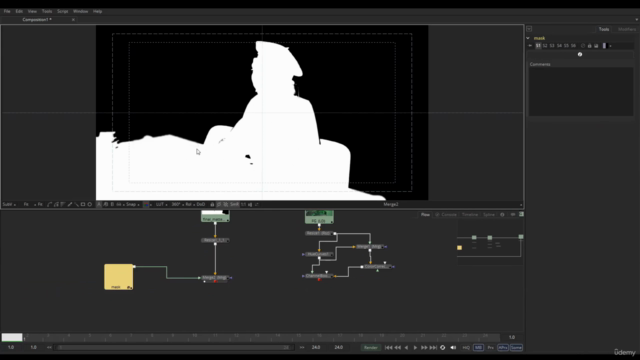Open the View menu
The width and height of the screenshot is (640, 360).
point(32,11)
